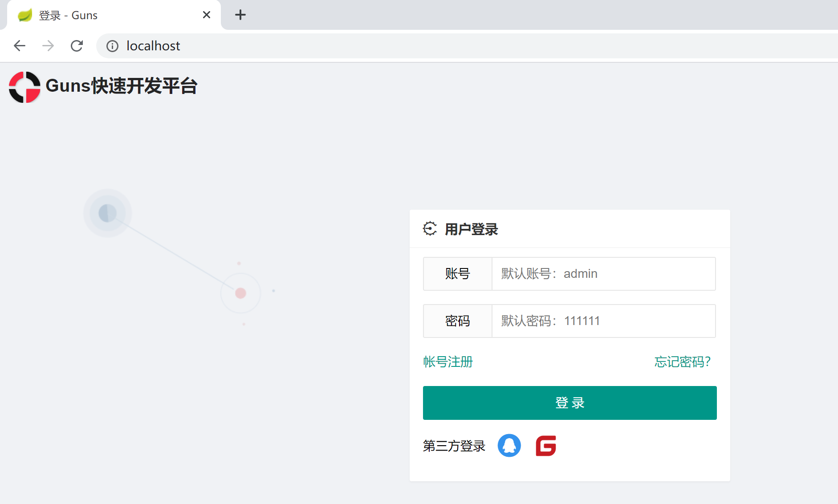
Task: Open the 帐号注册 registration link
Action: point(448,362)
